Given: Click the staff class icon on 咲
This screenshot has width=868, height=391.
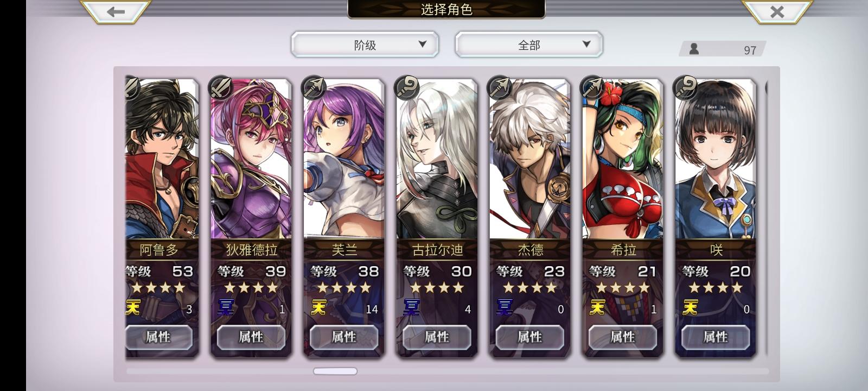Looking at the screenshot, I should pos(685,88).
